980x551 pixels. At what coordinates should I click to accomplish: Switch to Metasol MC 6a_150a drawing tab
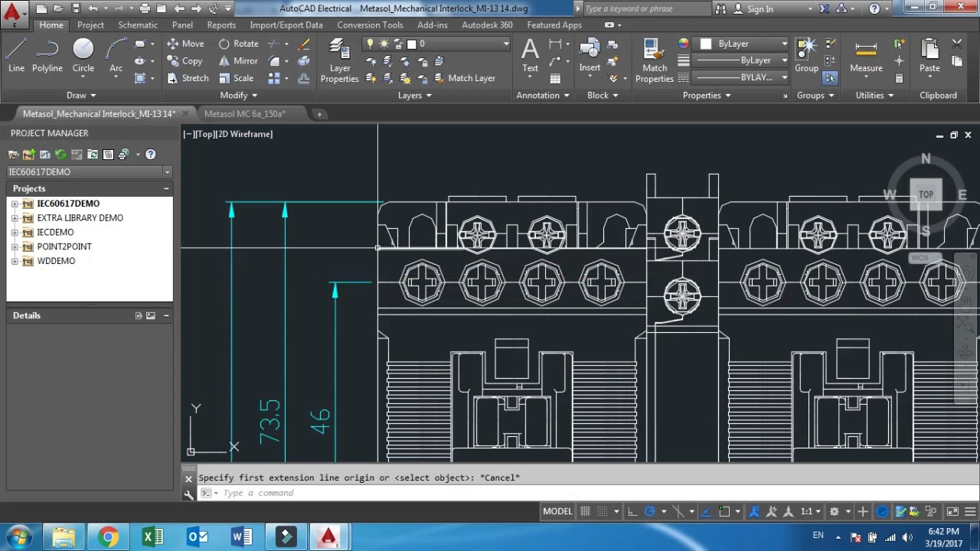pyautogui.click(x=244, y=114)
